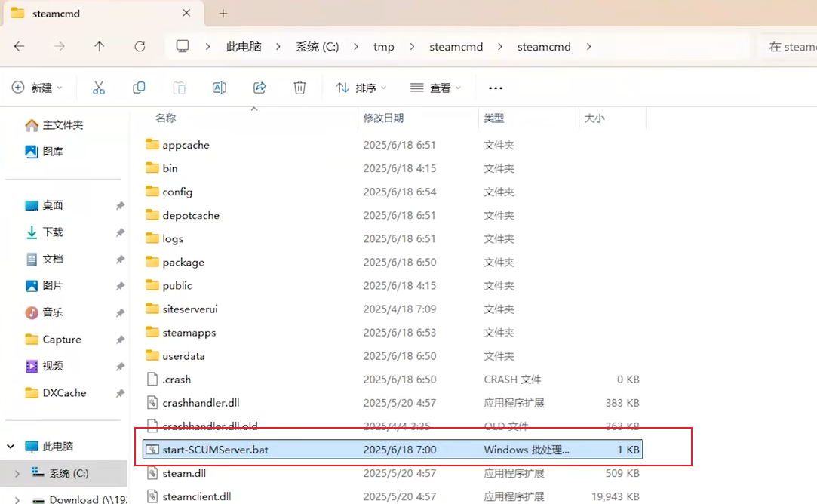Open the 排序 sort dropdown
Image resolution: width=817 pixels, height=504 pixels.
pyautogui.click(x=361, y=88)
